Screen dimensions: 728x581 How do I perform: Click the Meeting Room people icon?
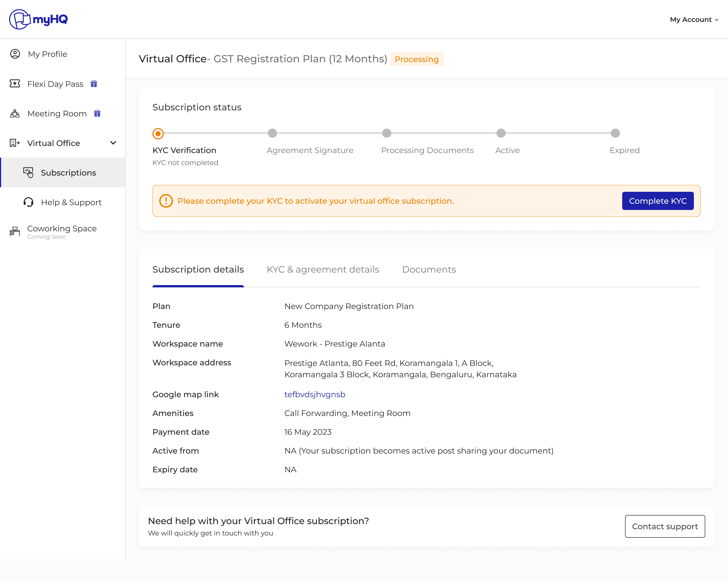tap(15, 114)
